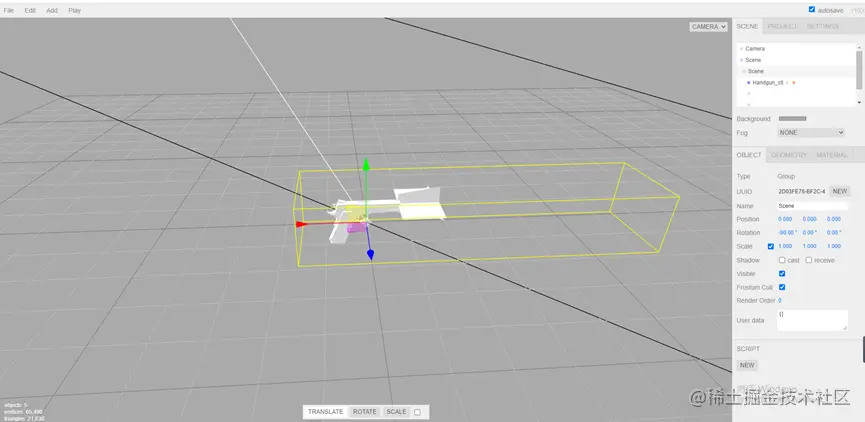Open the Add menu
Viewport: 865px width, 422px height.
coord(52,10)
